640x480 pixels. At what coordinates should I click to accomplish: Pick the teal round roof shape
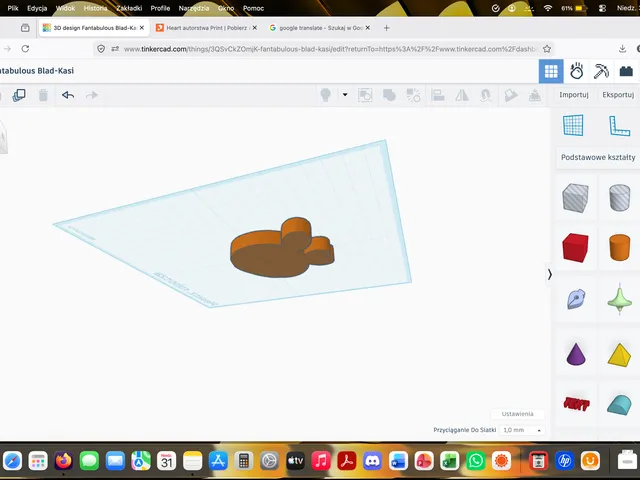pos(619,404)
